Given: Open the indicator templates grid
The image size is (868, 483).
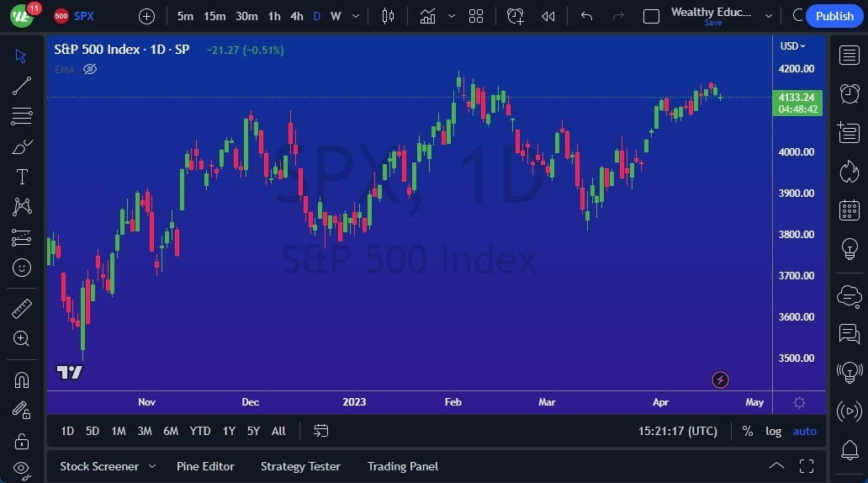Looking at the screenshot, I should click(475, 17).
